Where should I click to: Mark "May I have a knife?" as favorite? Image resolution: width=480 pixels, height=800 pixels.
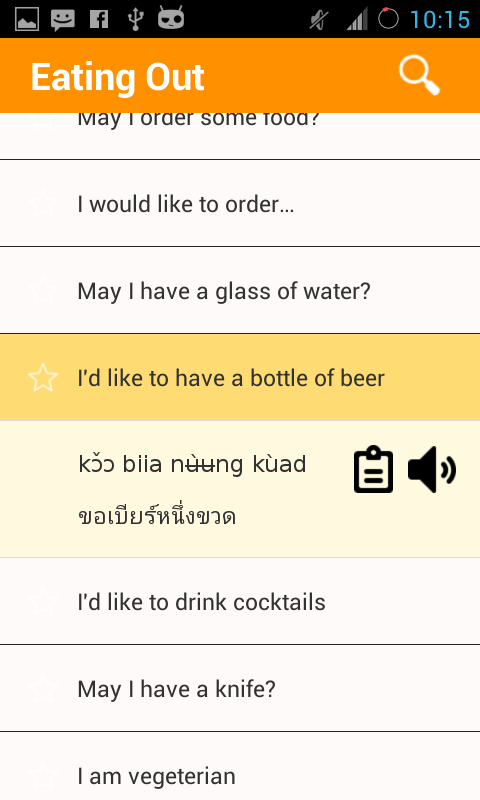click(43, 688)
